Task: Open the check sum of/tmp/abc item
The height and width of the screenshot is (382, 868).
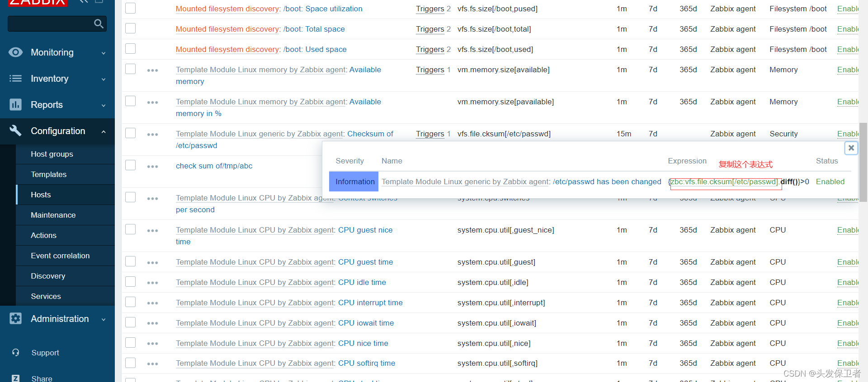Action: (x=214, y=166)
